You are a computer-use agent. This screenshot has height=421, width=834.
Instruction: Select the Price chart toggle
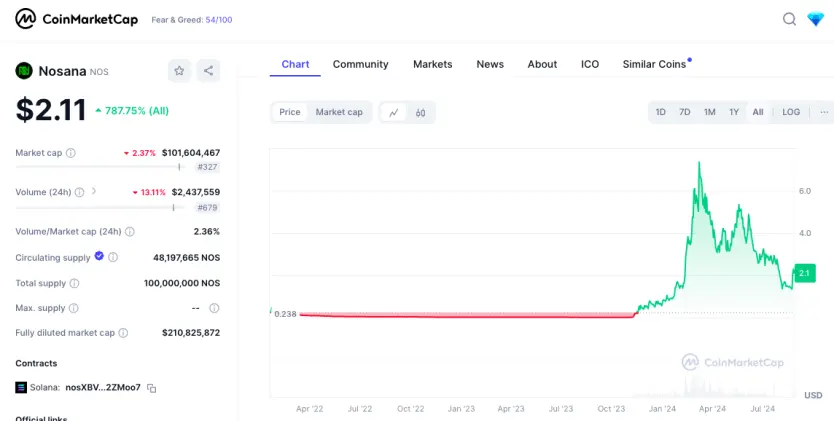[x=290, y=112]
